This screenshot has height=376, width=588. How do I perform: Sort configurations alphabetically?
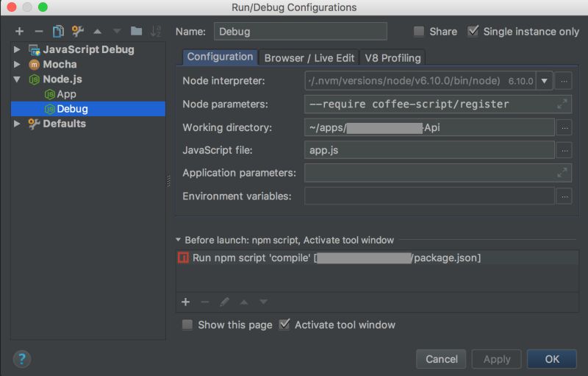156,32
